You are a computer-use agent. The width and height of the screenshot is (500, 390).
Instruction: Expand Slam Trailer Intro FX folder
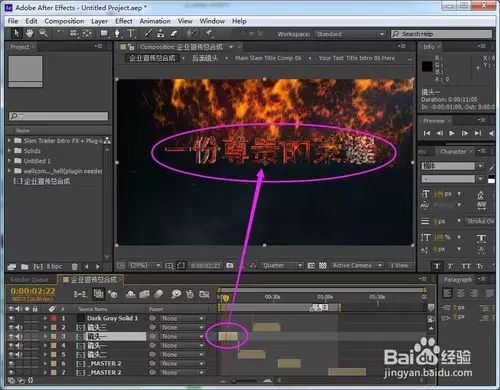pos(10,141)
